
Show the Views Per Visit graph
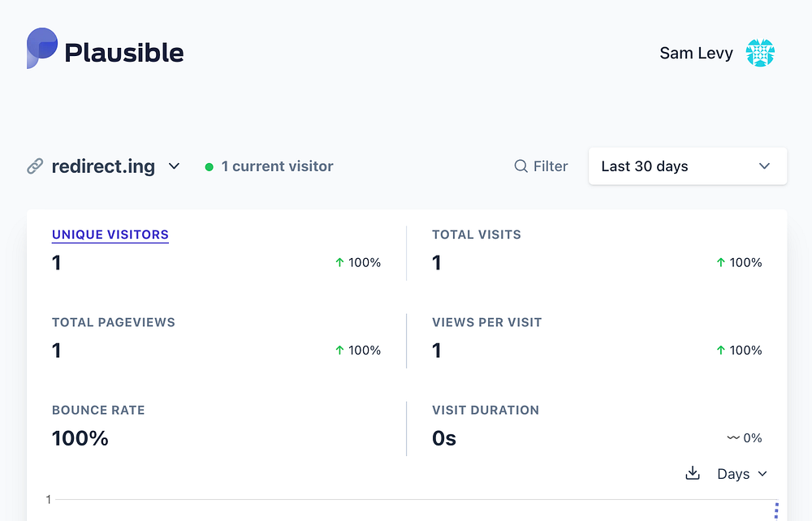tap(487, 322)
